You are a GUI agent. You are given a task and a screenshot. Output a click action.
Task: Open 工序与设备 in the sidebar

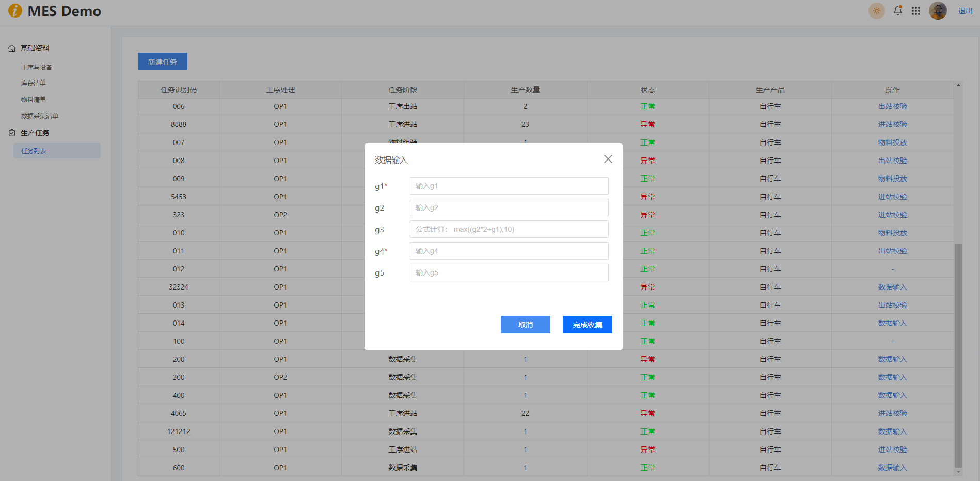(37, 68)
